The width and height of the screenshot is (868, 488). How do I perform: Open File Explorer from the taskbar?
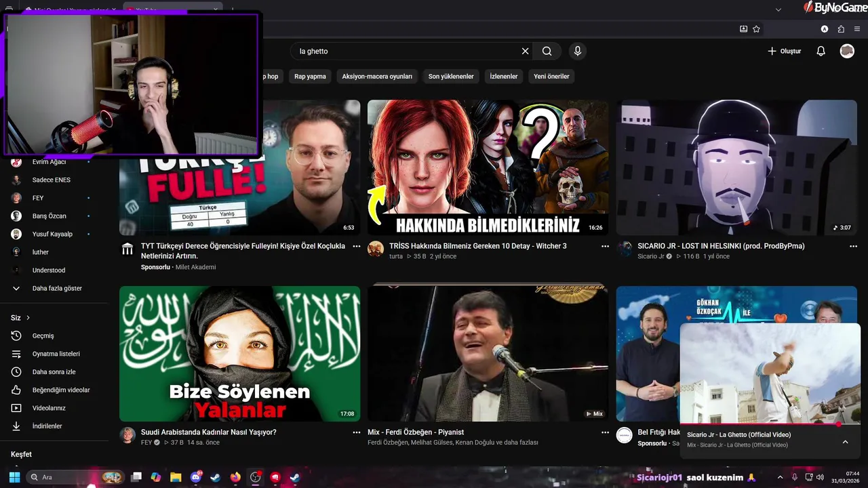(176, 477)
